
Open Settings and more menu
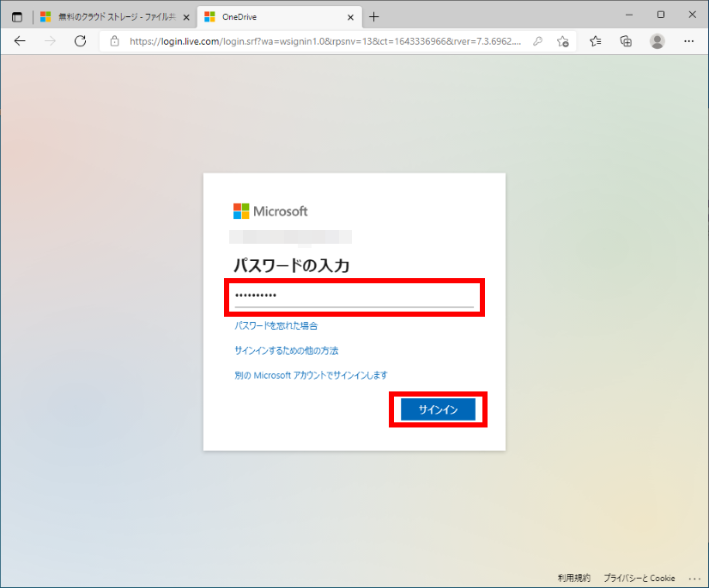pyautogui.click(x=688, y=41)
